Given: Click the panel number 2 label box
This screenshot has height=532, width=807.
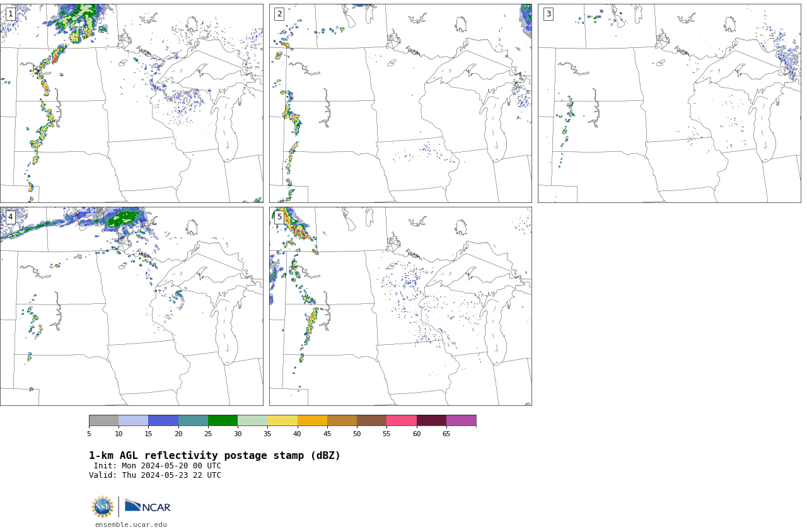Looking at the screenshot, I should (x=279, y=14).
